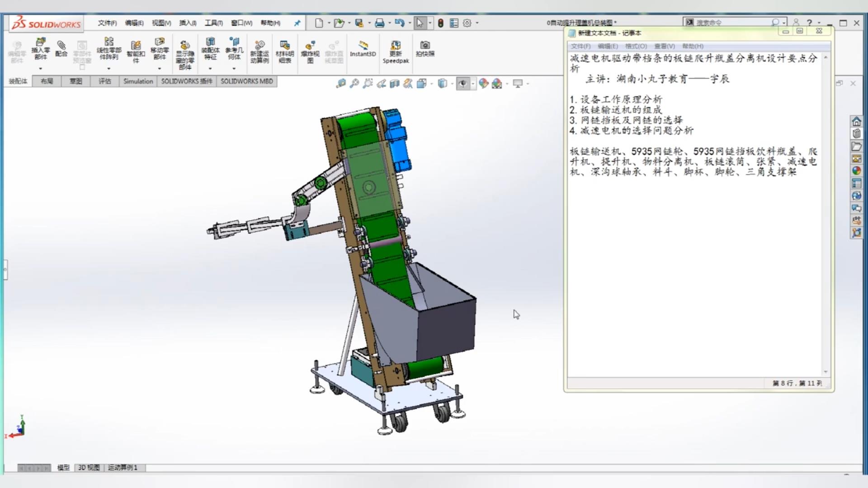
Task: Open 运动算例1 motion study tab
Action: pyautogui.click(x=123, y=468)
